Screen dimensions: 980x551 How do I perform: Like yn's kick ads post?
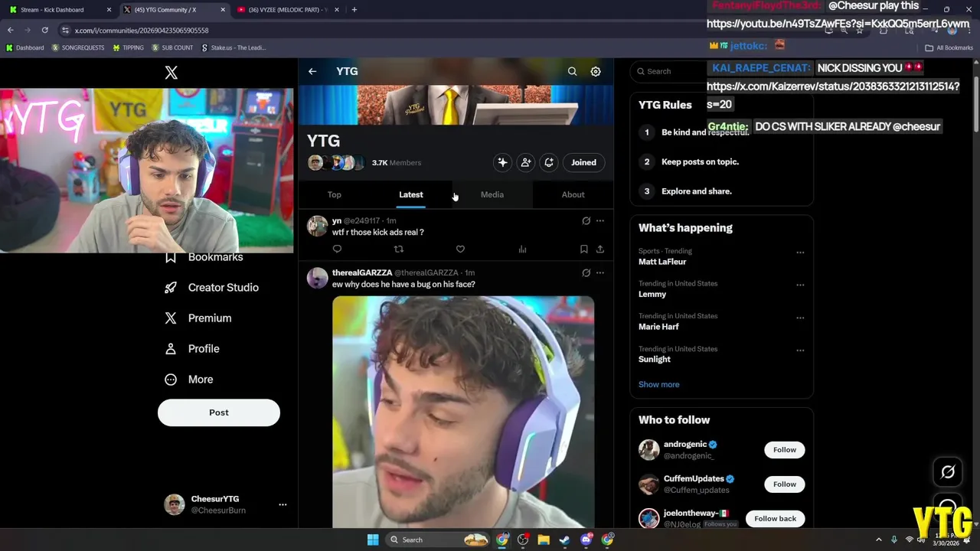(460, 249)
